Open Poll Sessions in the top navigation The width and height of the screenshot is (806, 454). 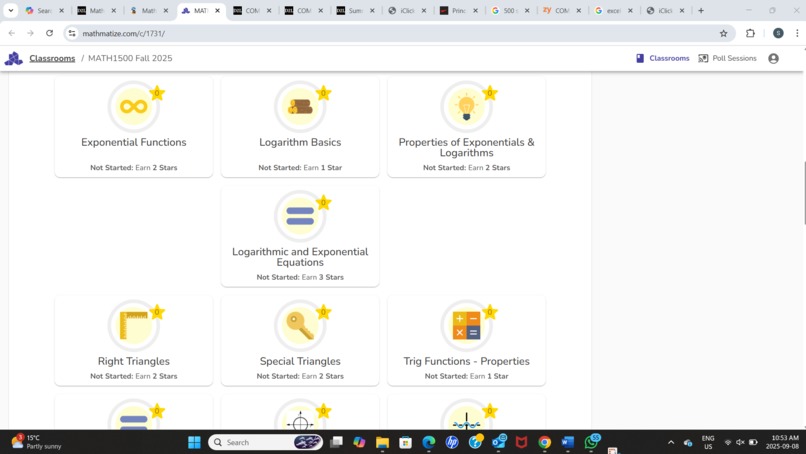(x=727, y=59)
